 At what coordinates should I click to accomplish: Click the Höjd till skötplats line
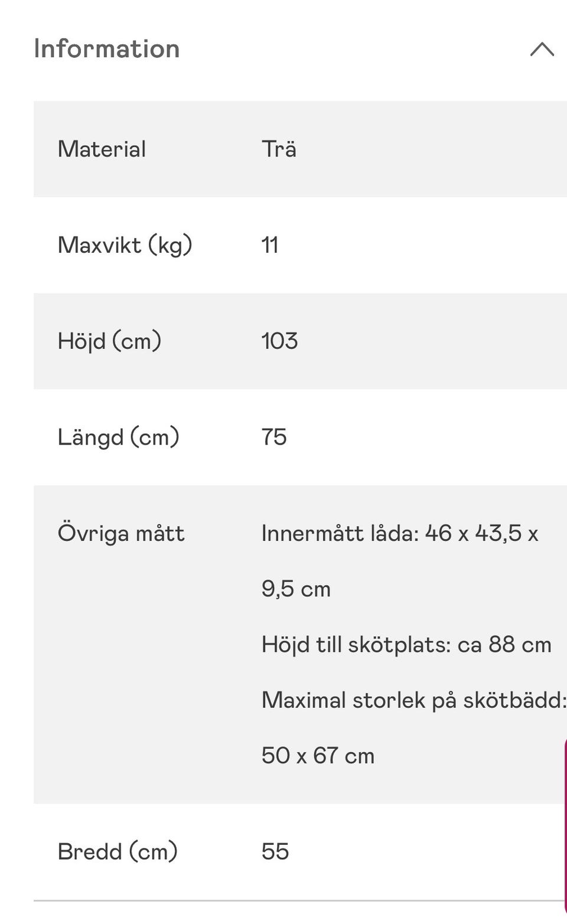406,645
